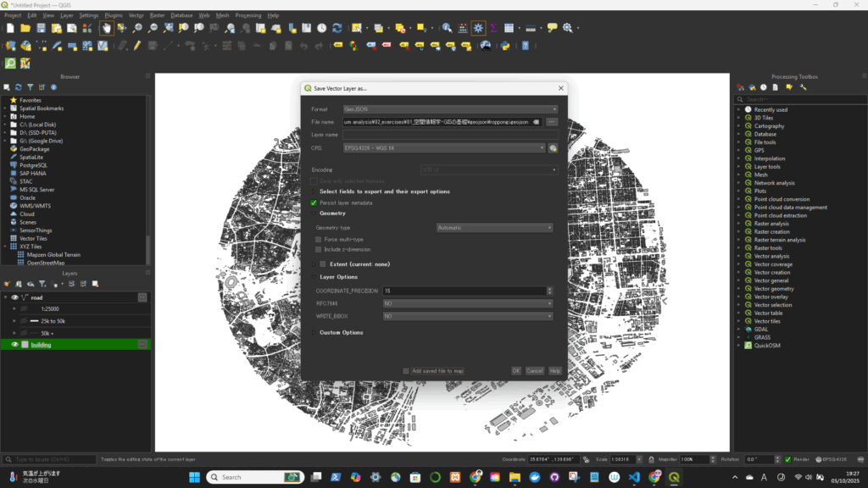Click the Save Project icon

(41, 28)
